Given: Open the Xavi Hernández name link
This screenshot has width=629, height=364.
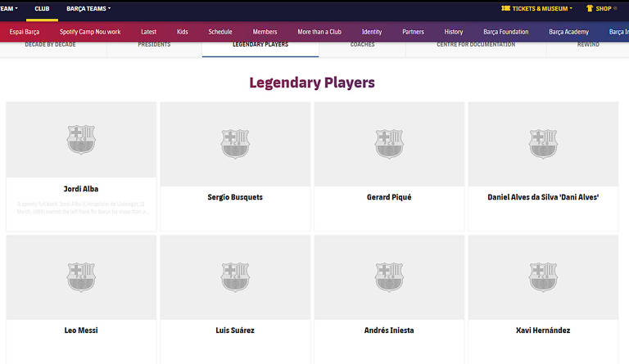Looking at the screenshot, I should pyautogui.click(x=543, y=330).
